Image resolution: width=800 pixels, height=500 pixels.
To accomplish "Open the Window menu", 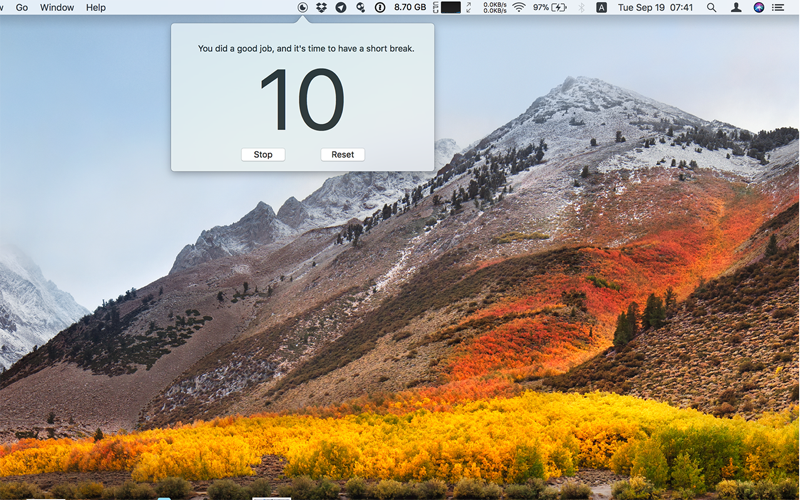I will tap(57, 8).
